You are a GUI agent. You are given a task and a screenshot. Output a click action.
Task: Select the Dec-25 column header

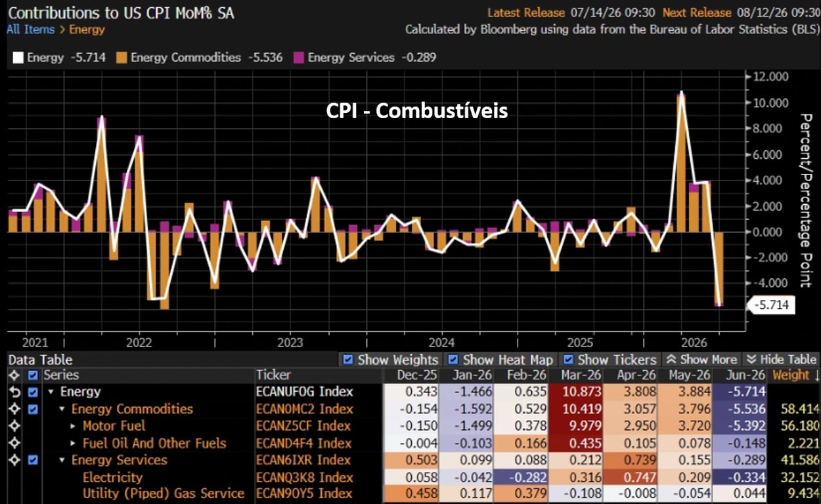tap(416, 375)
